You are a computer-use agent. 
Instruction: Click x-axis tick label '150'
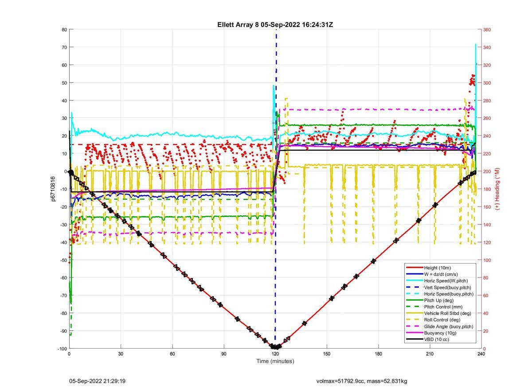coord(327,354)
